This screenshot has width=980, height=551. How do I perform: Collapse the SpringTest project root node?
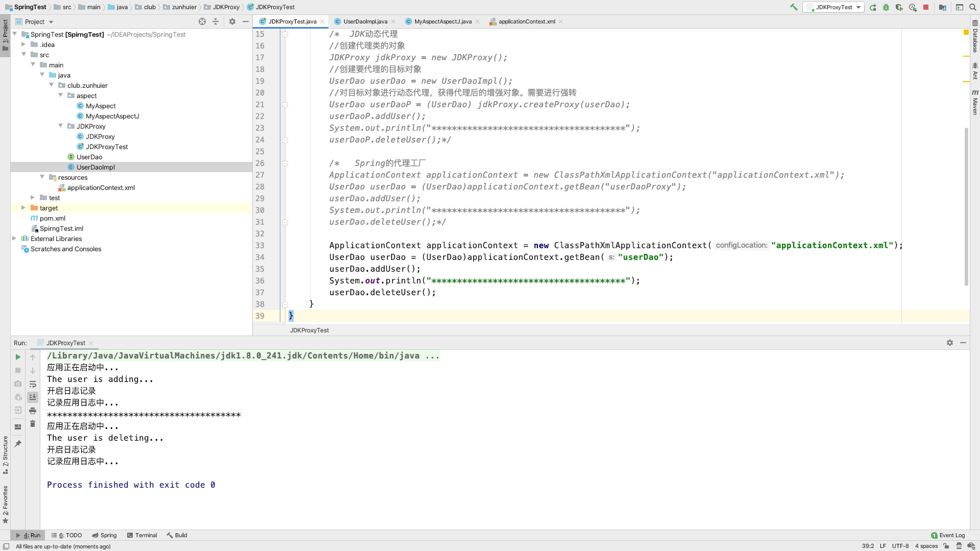(15, 34)
